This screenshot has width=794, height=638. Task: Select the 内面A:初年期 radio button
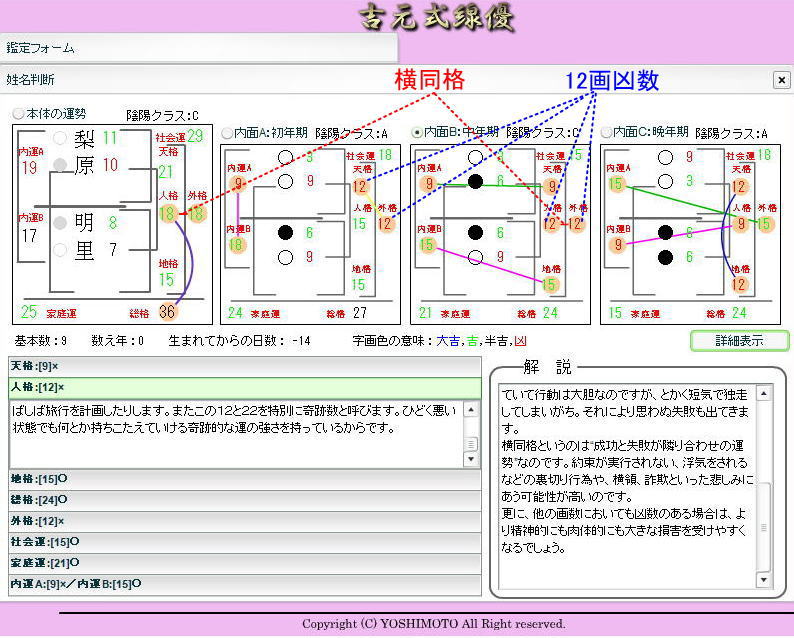click(227, 133)
